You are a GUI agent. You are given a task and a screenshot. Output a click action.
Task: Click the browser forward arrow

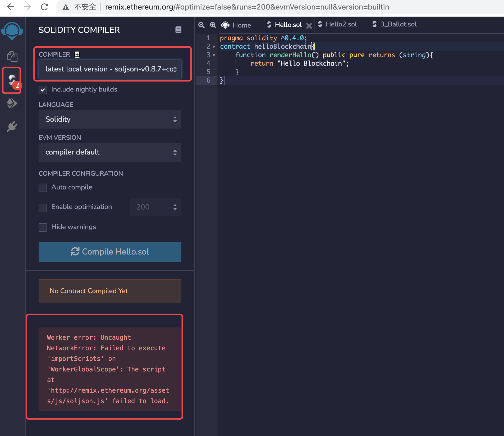pyautogui.click(x=28, y=7)
